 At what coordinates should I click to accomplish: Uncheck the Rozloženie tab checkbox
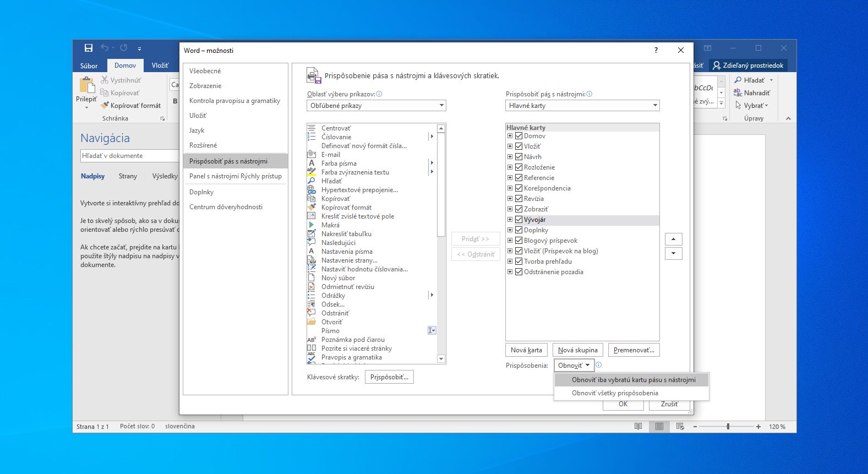[x=518, y=167]
